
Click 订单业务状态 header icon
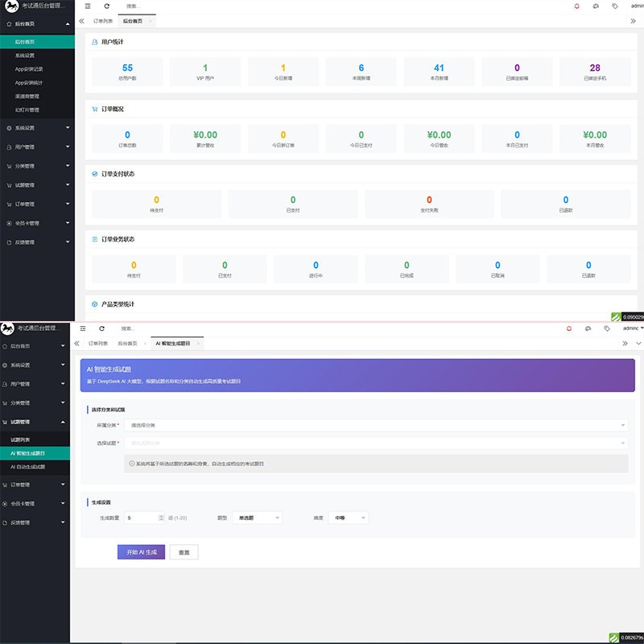pyautogui.click(x=94, y=239)
